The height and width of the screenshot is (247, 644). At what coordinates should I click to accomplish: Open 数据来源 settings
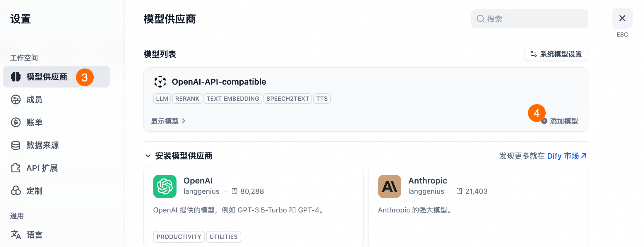56,145
